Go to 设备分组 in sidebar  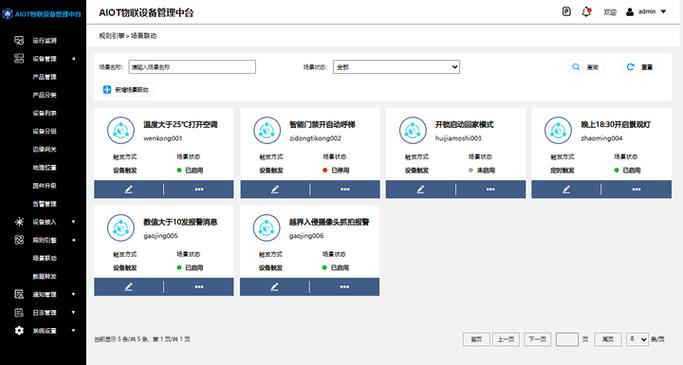point(44,131)
